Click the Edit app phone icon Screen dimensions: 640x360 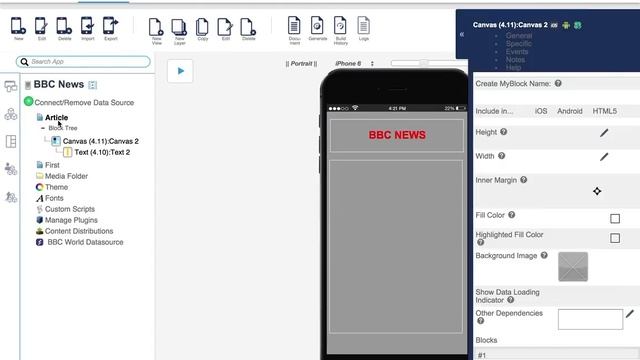pos(41,26)
